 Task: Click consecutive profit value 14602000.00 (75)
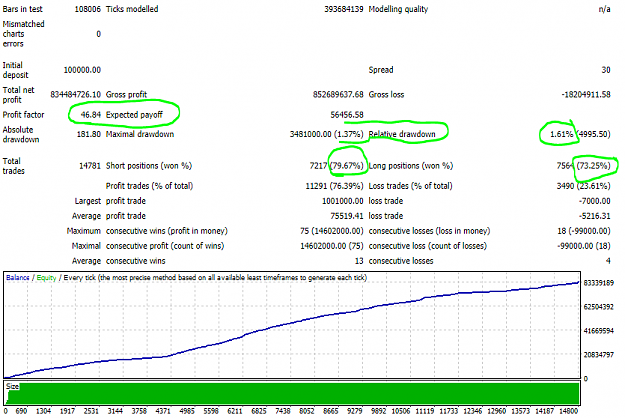332,246
